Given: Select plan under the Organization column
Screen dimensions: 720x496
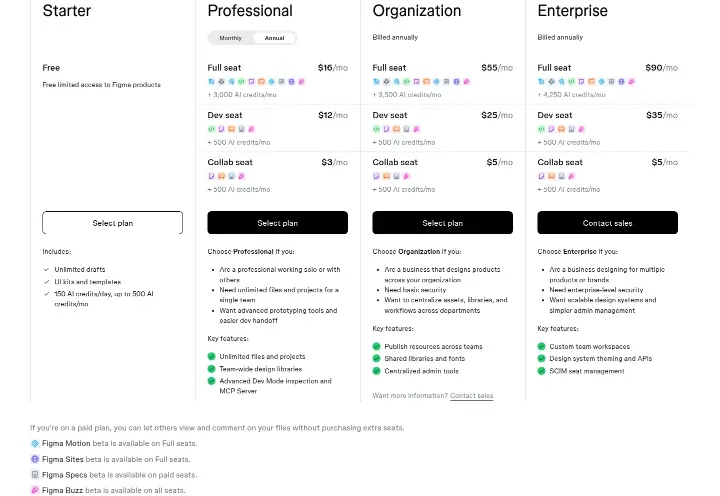Looking at the screenshot, I should click(x=443, y=223).
